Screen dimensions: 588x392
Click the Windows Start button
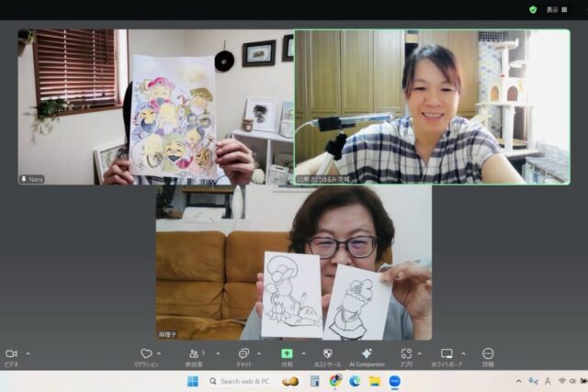(193, 381)
